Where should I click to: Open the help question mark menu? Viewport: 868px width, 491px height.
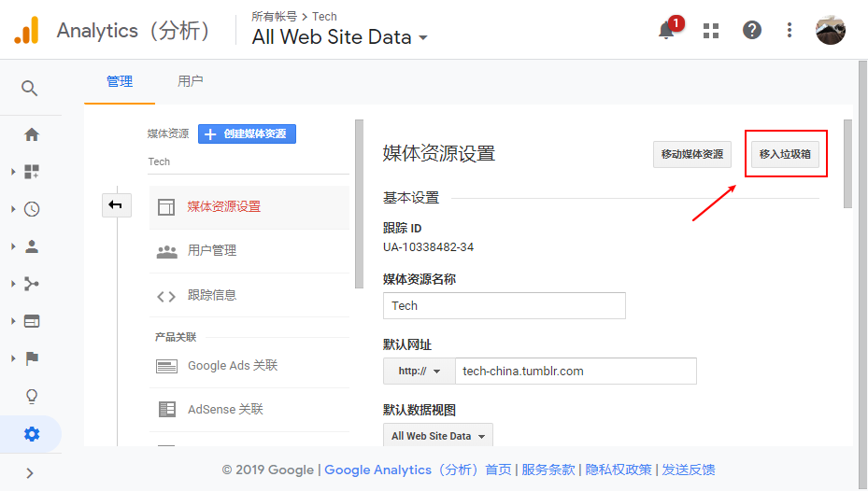click(x=752, y=30)
